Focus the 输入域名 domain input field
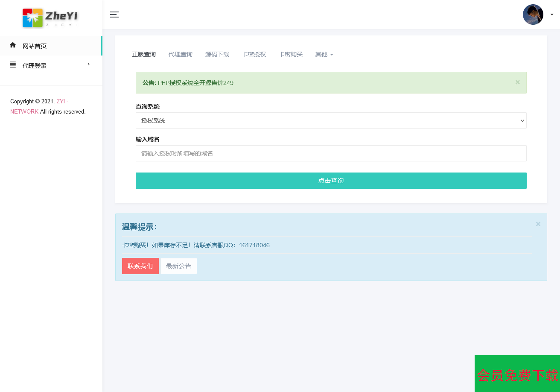Image resolution: width=560 pixels, height=392 pixels. 331,153
